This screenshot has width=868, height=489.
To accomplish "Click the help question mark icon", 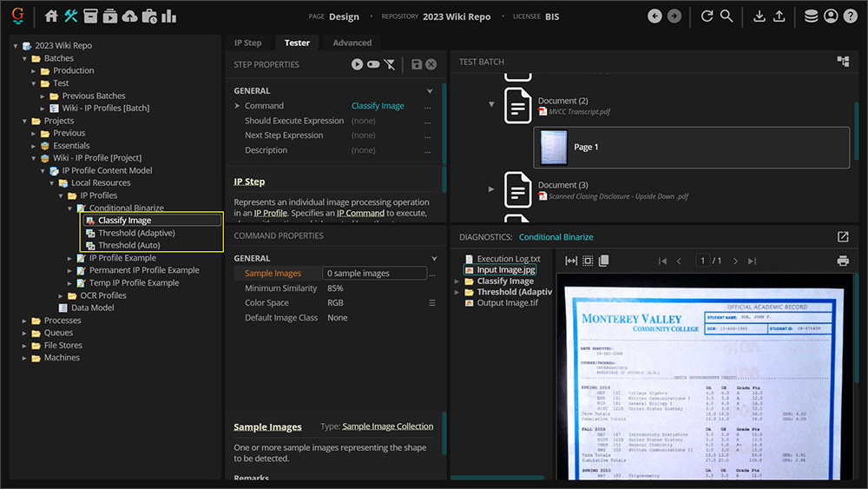I will (x=850, y=17).
